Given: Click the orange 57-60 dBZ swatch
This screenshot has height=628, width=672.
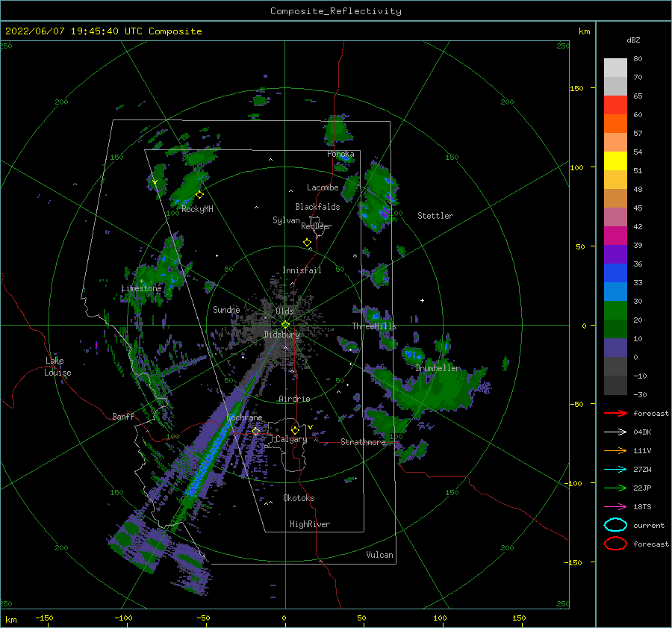Looking at the screenshot, I should [x=615, y=123].
